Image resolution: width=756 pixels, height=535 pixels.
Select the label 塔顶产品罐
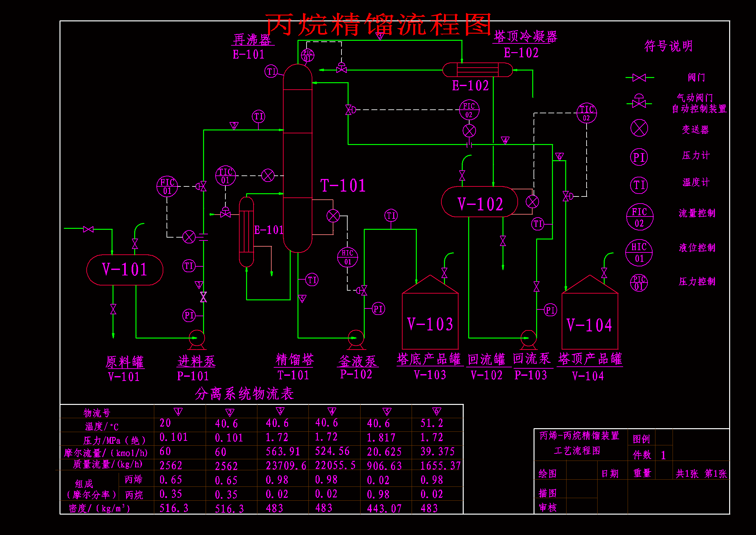coord(590,359)
